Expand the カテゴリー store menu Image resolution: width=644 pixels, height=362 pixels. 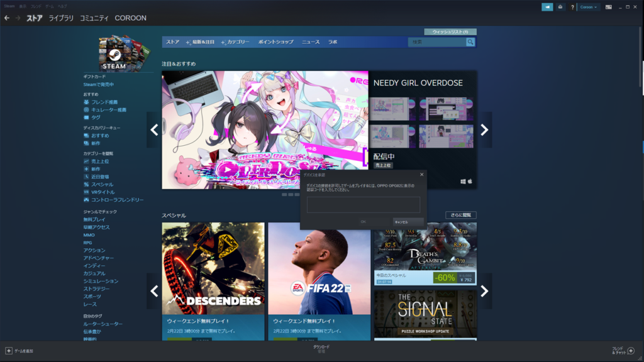click(235, 42)
